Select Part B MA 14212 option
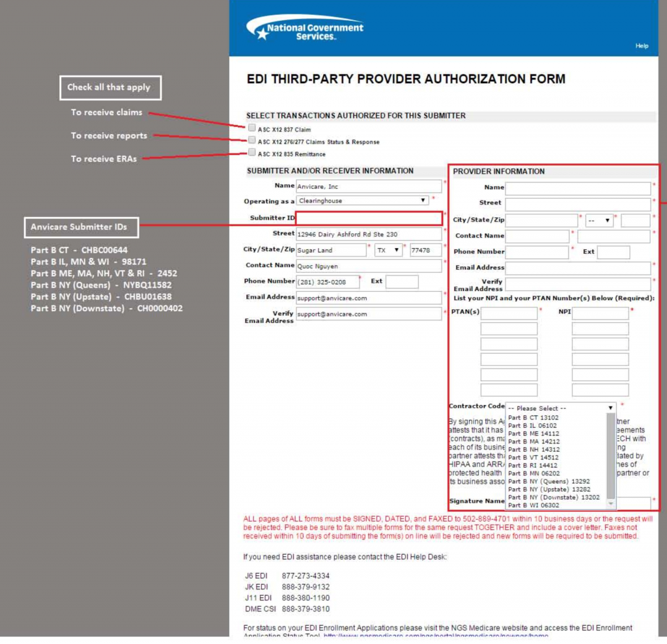 (x=558, y=441)
